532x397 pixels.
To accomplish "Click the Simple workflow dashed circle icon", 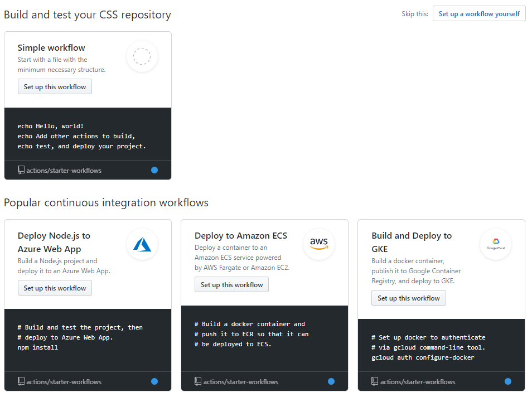I will 142,56.
